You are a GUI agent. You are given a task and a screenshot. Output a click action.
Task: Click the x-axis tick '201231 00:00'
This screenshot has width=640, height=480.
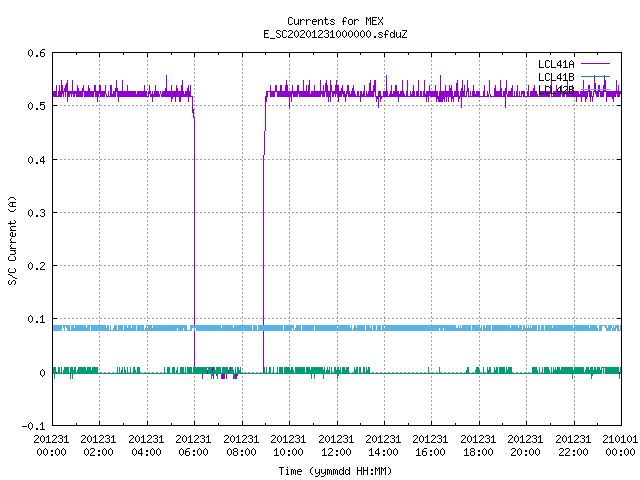51,446
